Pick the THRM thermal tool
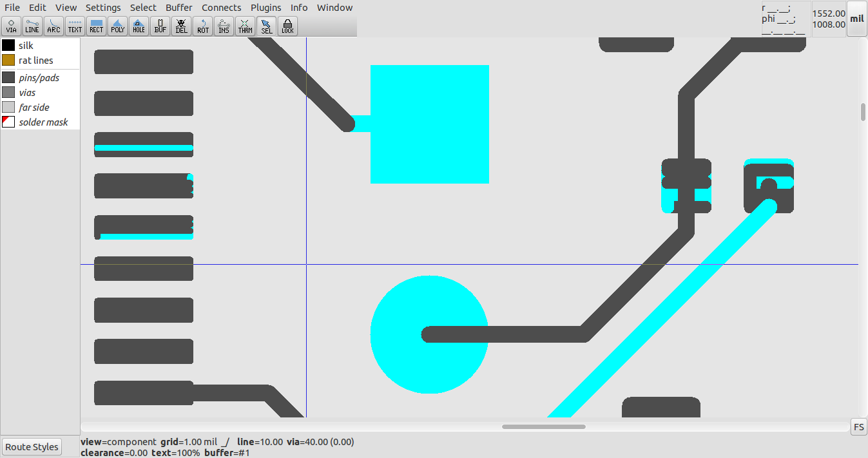868x458 pixels. click(x=245, y=26)
